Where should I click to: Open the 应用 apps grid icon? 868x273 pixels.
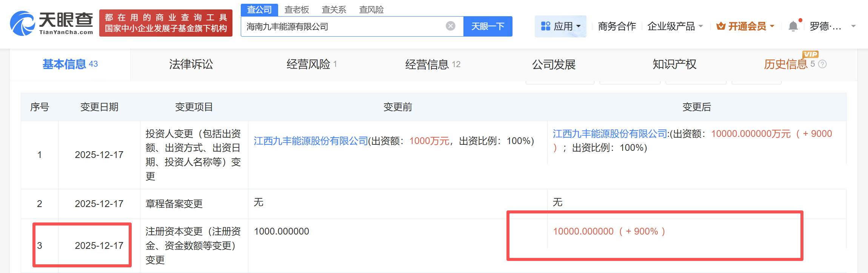click(546, 26)
